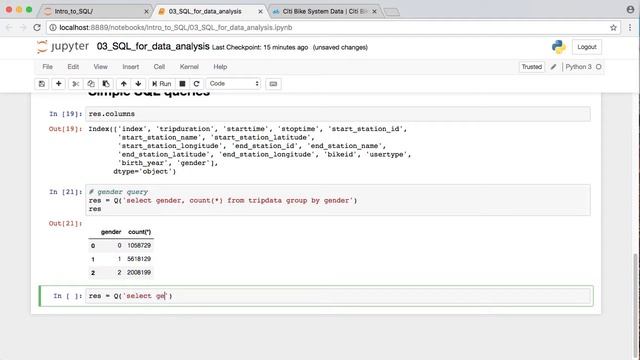Insert cell below with plus icon
This screenshot has width=640, height=360.
(x=58, y=84)
